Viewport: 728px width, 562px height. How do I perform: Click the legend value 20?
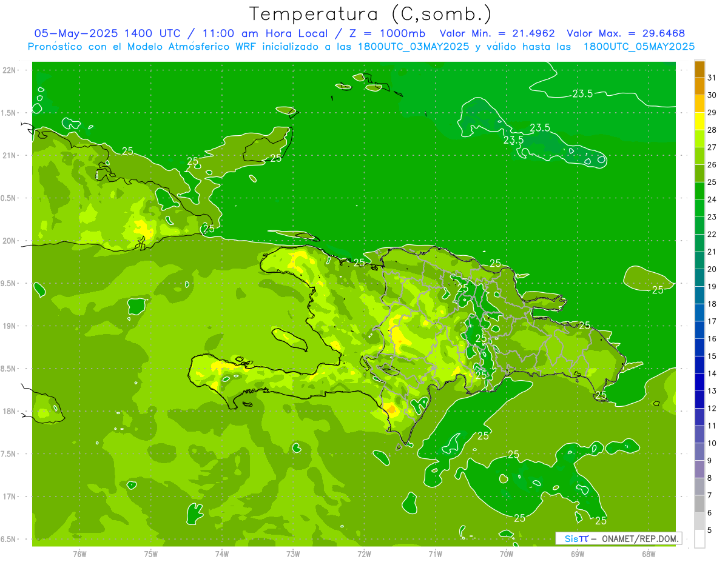pos(712,269)
